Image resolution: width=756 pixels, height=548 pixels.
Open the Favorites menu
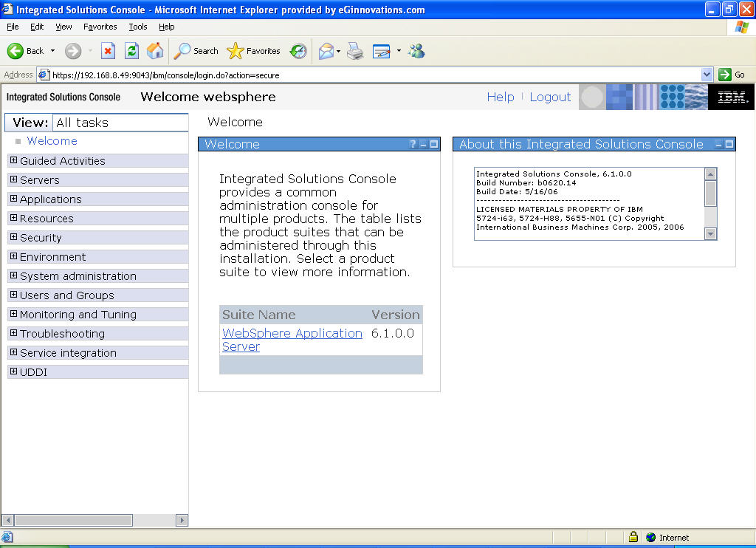100,27
